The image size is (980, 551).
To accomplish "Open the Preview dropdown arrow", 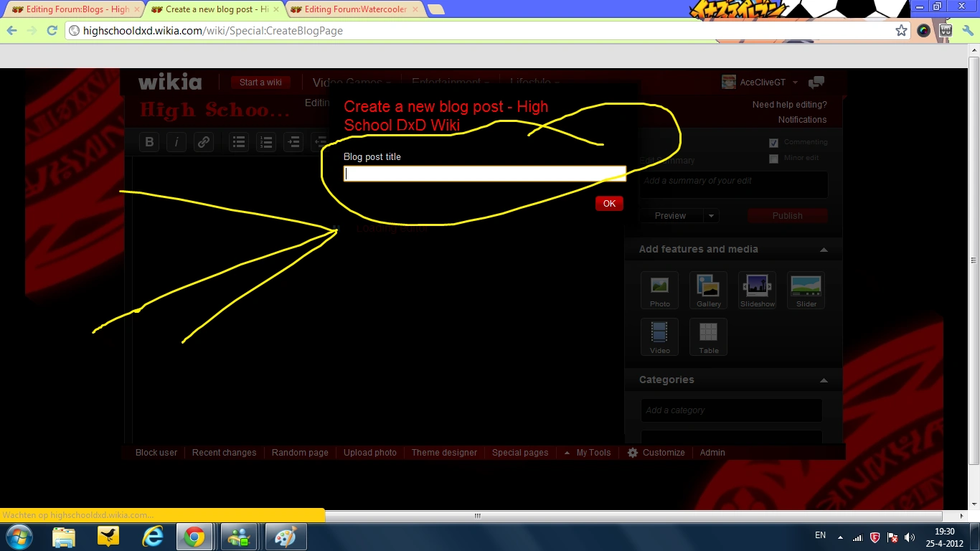I will click(711, 216).
